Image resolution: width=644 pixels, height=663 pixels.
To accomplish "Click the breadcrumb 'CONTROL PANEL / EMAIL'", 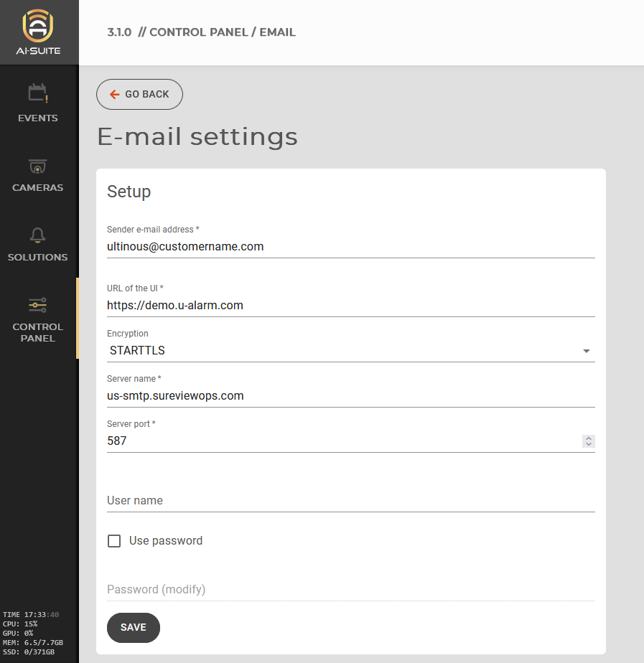I will pyautogui.click(x=223, y=32).
